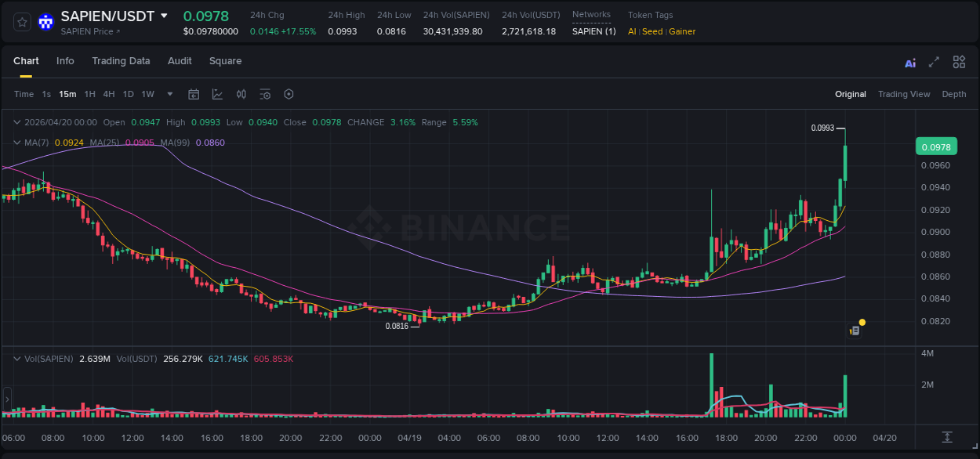Open technical indicators line chart icon
This screenshot has width=980, height=459.
(x=217, y=94)
